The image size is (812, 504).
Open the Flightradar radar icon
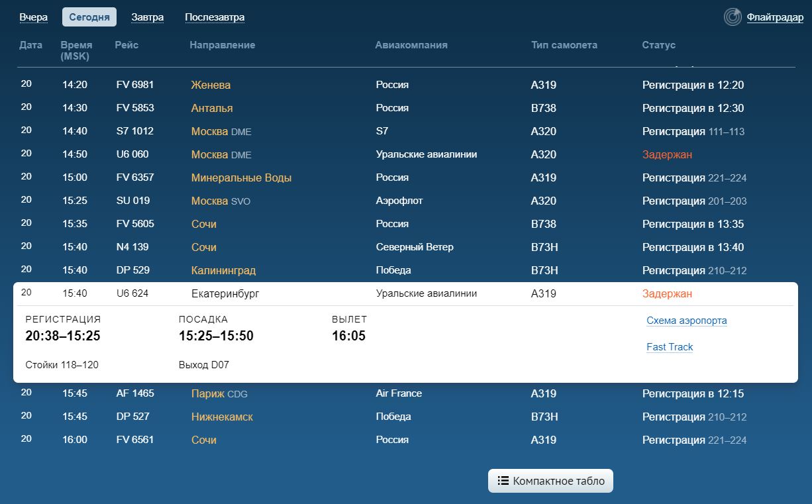click(x=733, y=17)
